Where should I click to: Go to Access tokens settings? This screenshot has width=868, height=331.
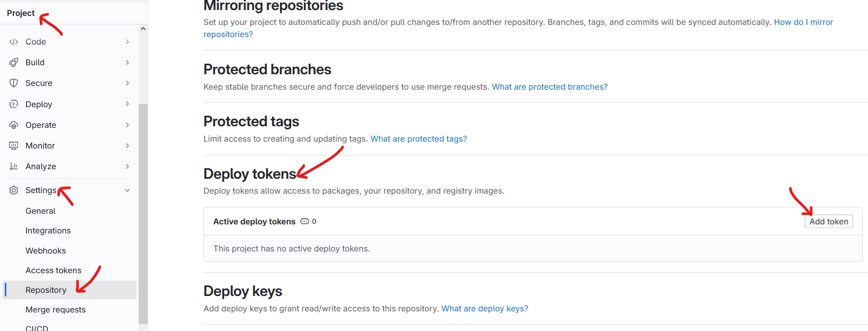tap(53, 271)
